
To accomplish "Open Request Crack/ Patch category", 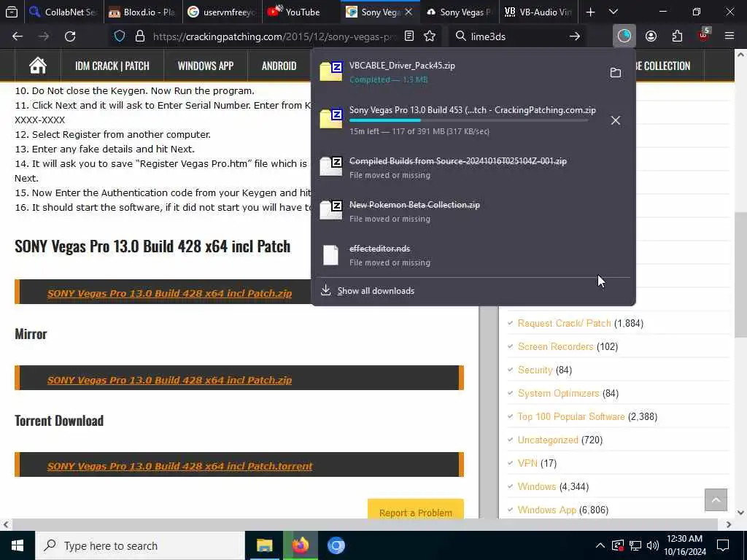I will coord(564,323).
